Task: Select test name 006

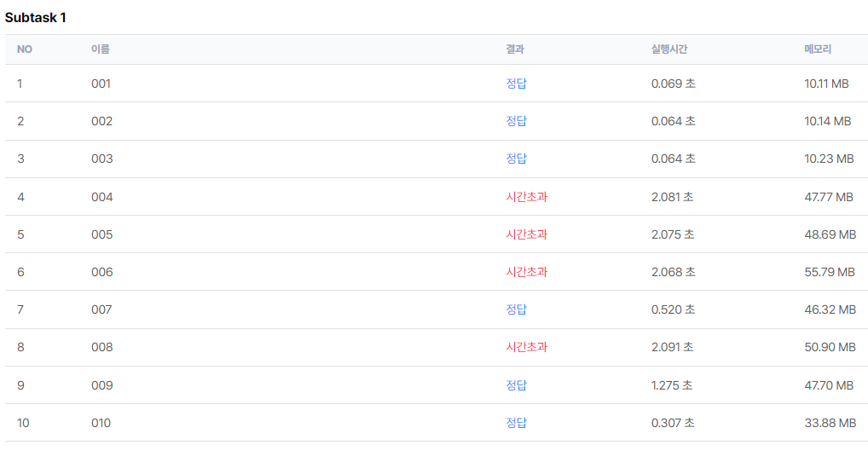Action: point(101,272)
